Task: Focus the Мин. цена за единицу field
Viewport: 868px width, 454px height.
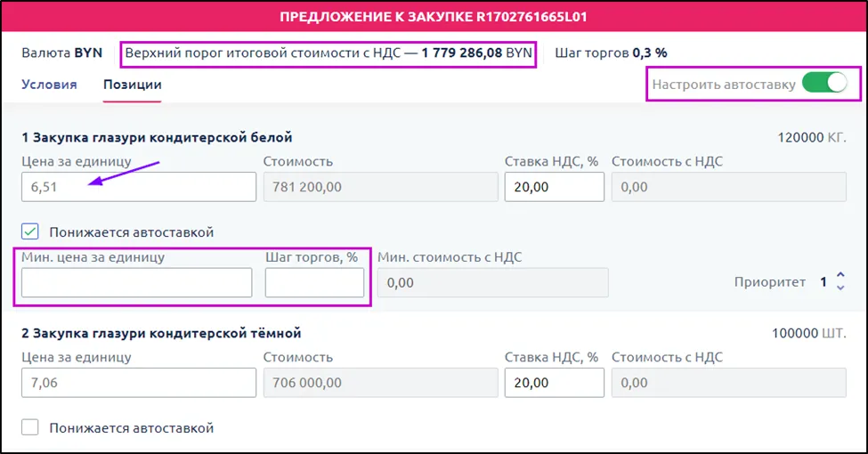Action: 136,283
